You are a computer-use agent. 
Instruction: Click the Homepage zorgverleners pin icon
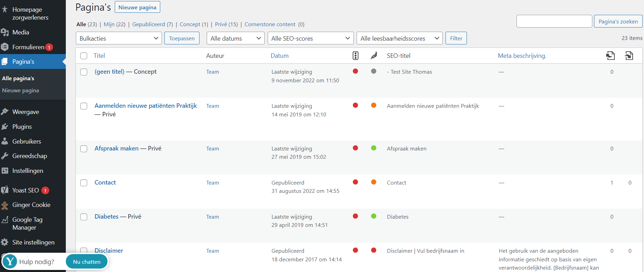coord(5,10)
